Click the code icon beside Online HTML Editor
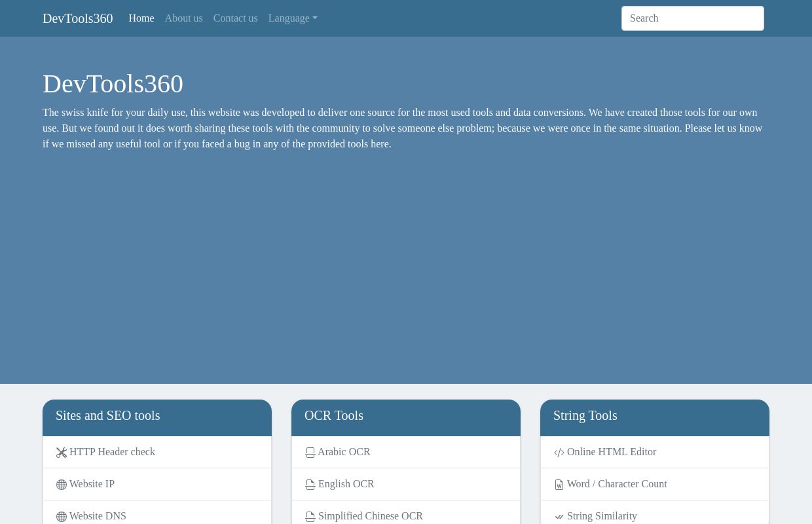Viewport: 812px width, 524px height. (559, 453)
